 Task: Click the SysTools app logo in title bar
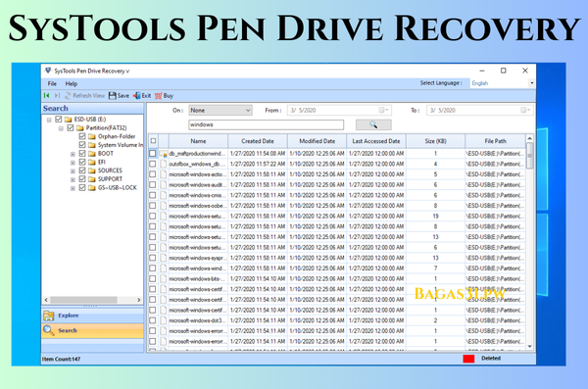[48, 71]
